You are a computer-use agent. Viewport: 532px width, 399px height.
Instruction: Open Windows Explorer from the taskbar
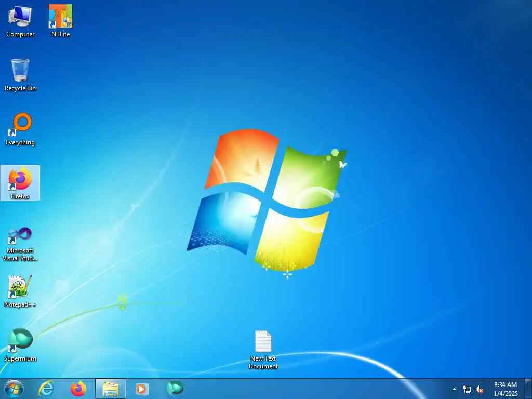pos(111,389)
